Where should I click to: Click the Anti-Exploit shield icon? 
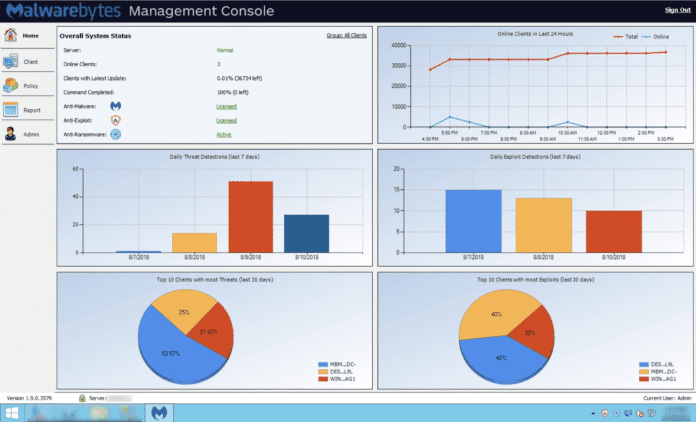(x=115, y=120)
